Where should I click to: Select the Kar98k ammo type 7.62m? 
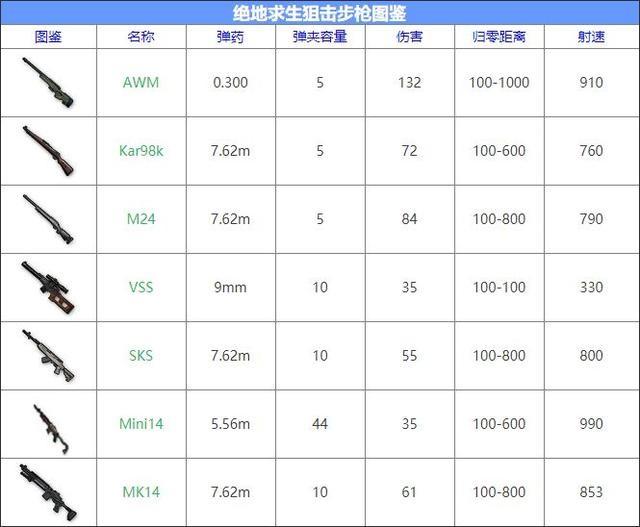pyautogui.click(x=230, y=151)
